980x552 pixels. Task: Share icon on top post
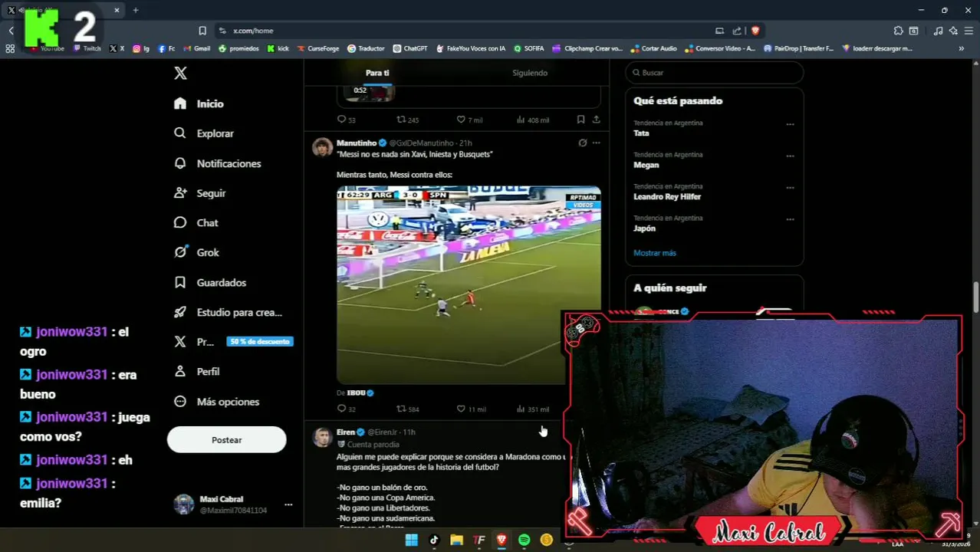(596, 120)
